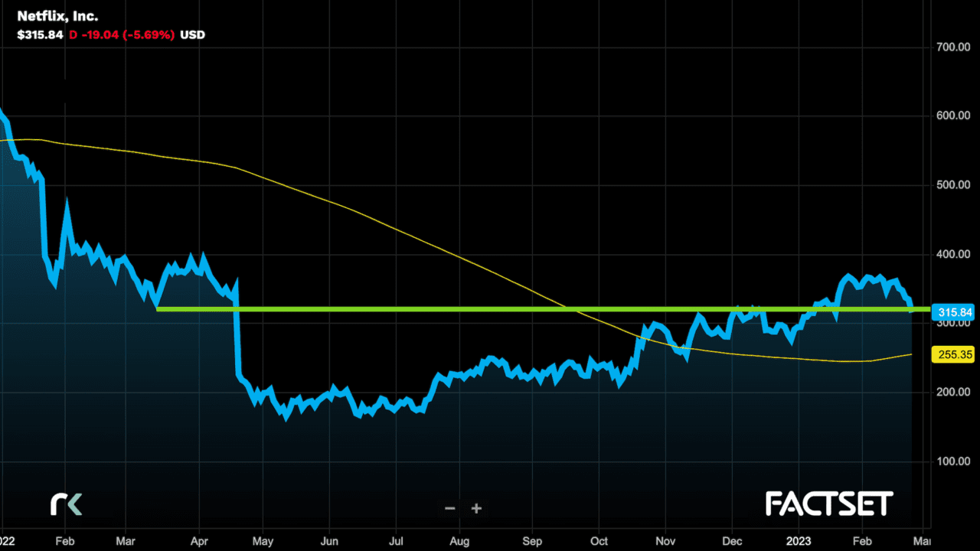The height and width of the screenshot is (551, 980).
Task: Click the Netflix, Inc. chart title
Action: tap(57, 16)
